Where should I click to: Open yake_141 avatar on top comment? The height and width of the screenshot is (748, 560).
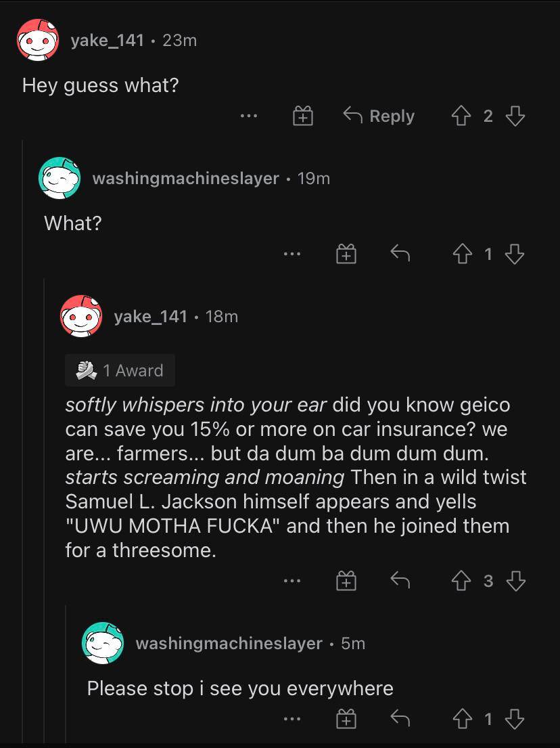click(38, 40)
